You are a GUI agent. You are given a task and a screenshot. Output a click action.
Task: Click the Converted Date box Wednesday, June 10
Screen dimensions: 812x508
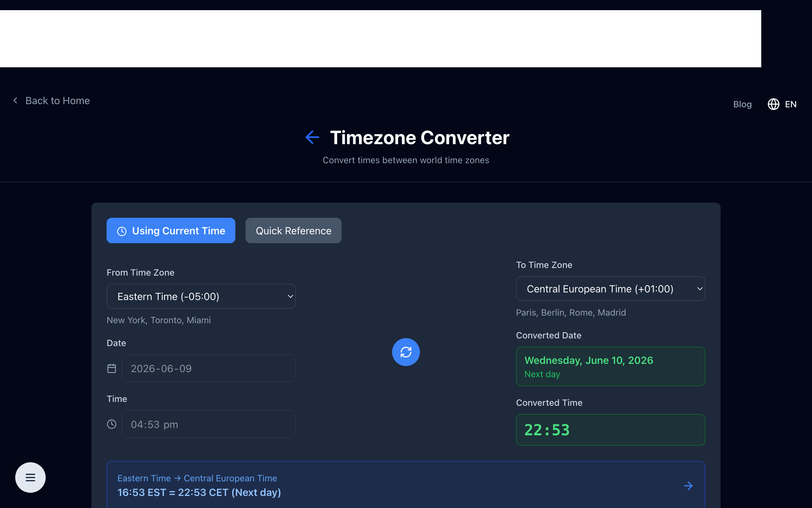click(610, 366)
